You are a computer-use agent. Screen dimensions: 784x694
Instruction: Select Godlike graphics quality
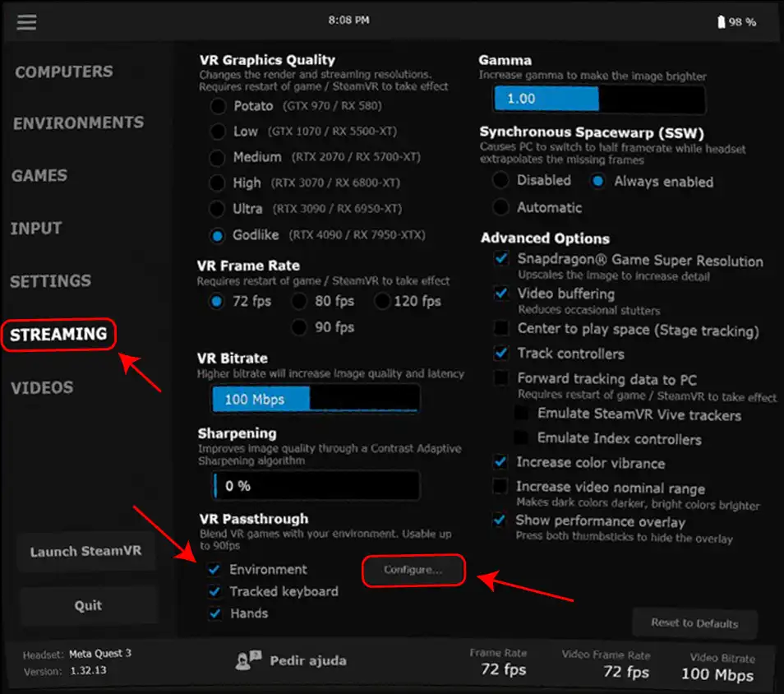[x=217, y=235]
